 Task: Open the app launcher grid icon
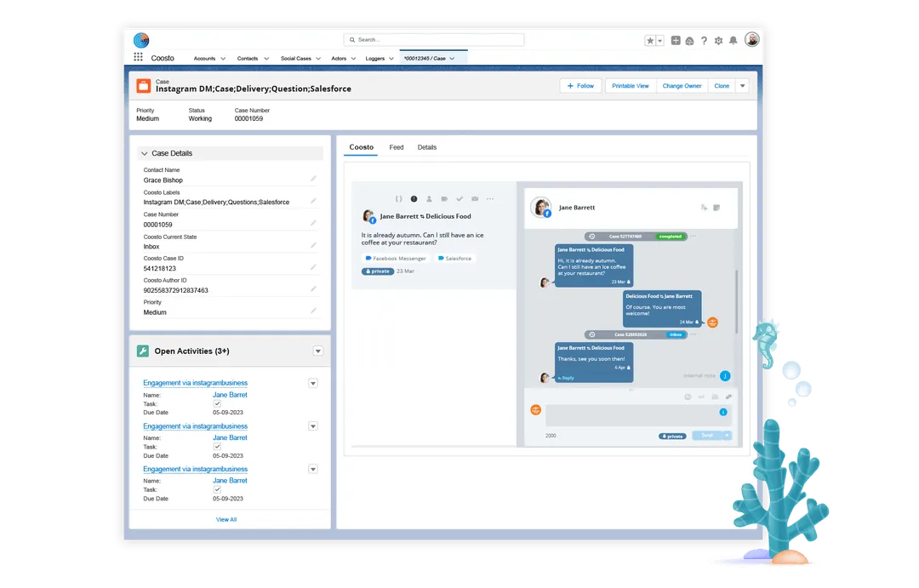point(139,57)
